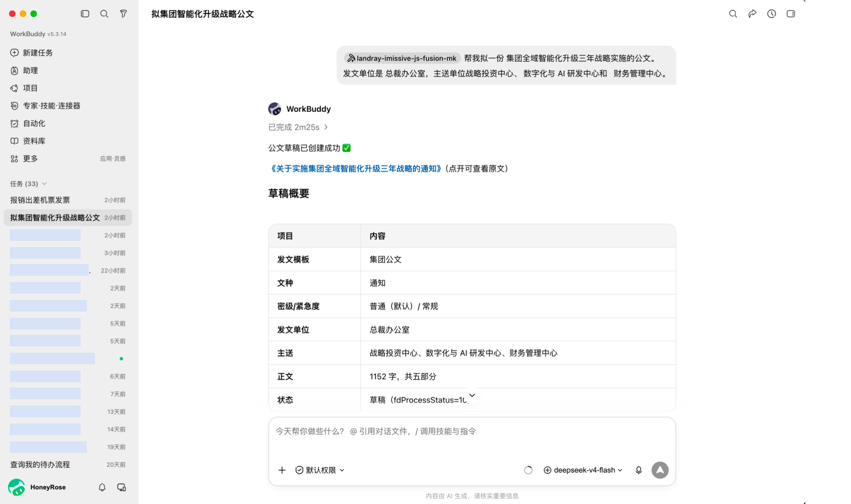Select the 报销出差机票发票 task
Viewport: 851px width, 504px height.
coord(68,200)
